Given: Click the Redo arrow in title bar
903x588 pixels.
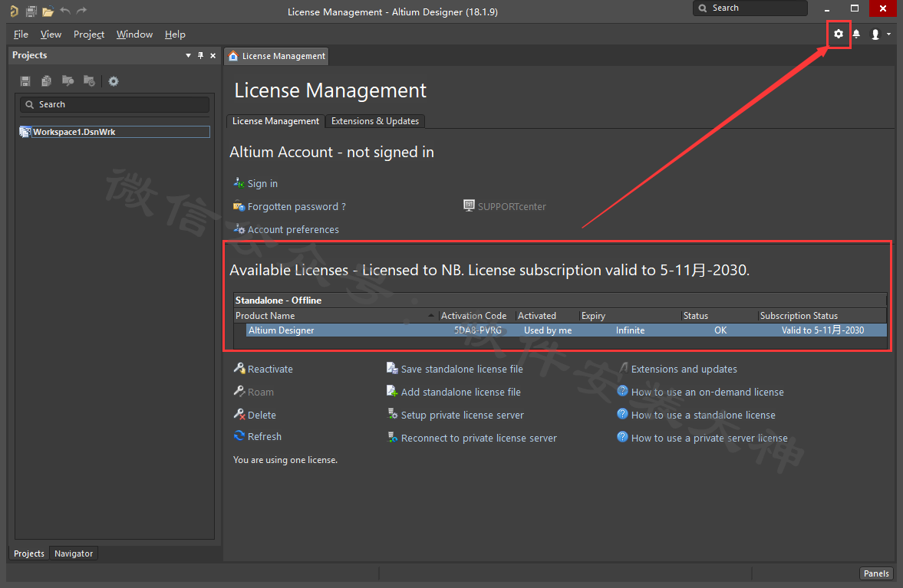Looking at the screenshot, I should (x=82, y=11).
